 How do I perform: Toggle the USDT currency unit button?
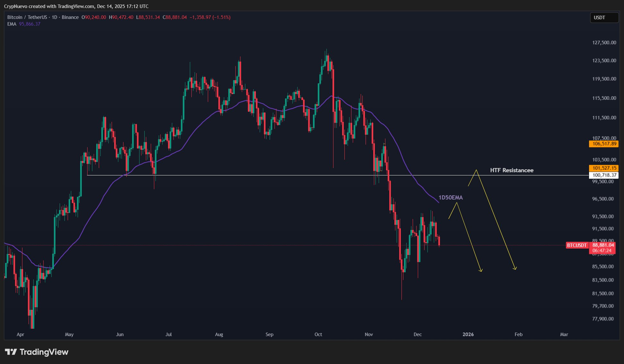pyautogui.click(x=604, y=18)
